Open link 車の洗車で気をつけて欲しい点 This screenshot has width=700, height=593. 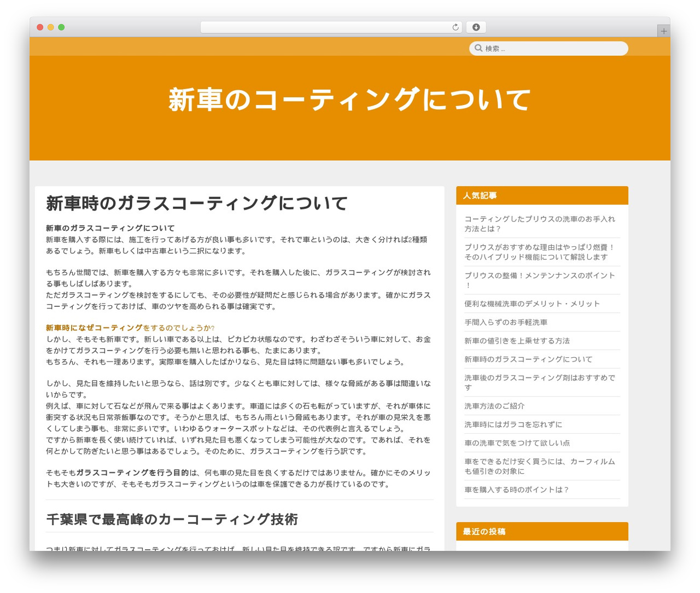point(517,443)
